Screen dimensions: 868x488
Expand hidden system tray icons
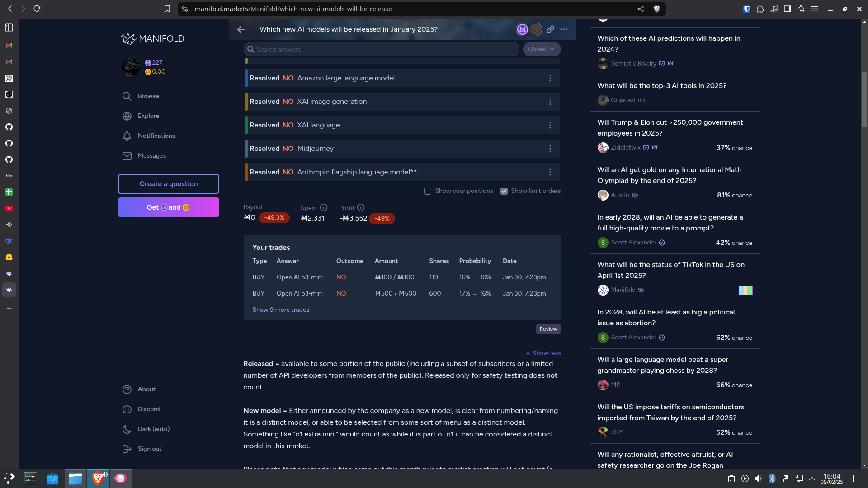[812, 479]
